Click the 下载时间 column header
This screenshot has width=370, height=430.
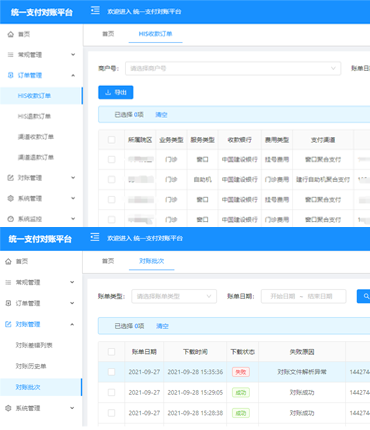click(195, 352)
